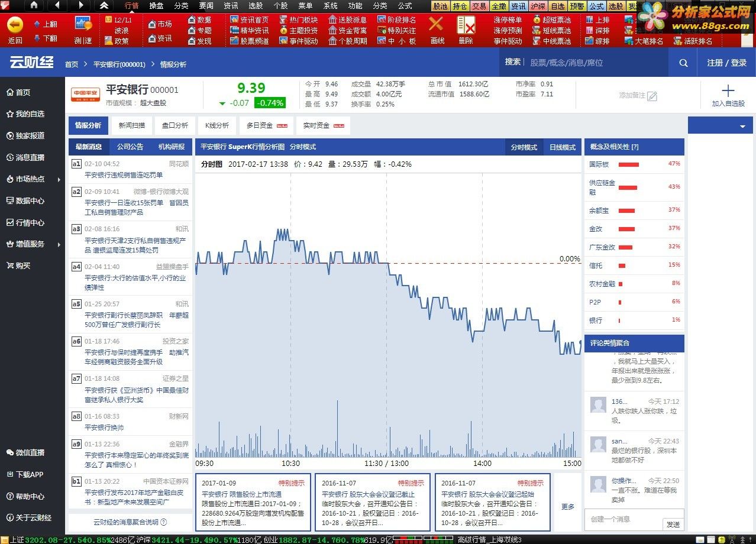Click the 首页 breadcrumb link
Viewport: 756px width, 544px height.
(72, 64)
